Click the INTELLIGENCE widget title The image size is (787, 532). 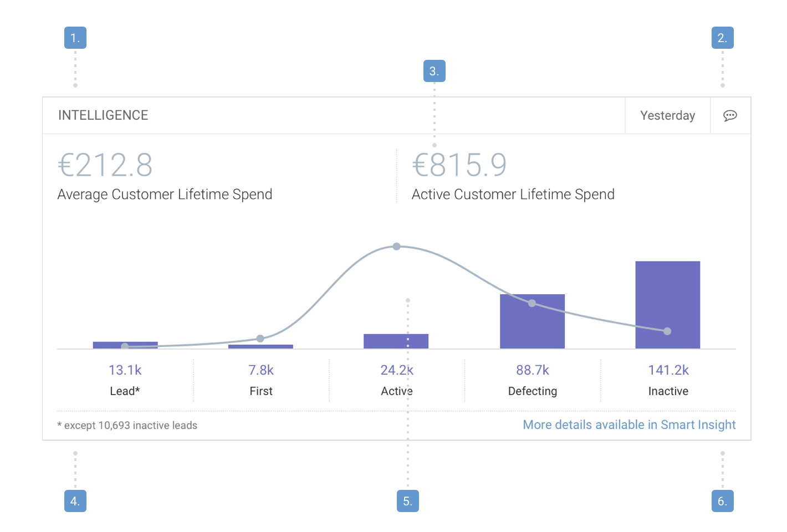tap(103, 115)
